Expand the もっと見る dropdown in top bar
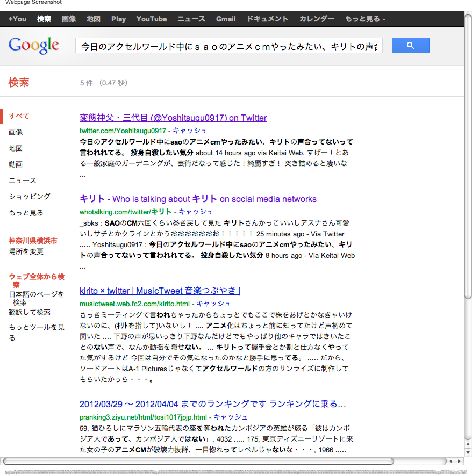Image resolution: width=472 pixels, height=476 pixels. pos(365,19)
